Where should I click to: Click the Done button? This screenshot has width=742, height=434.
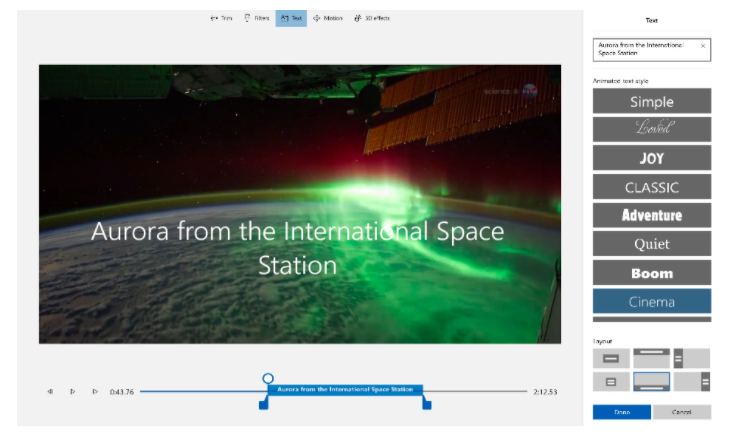pyautogui.click(x=622, y=412)
